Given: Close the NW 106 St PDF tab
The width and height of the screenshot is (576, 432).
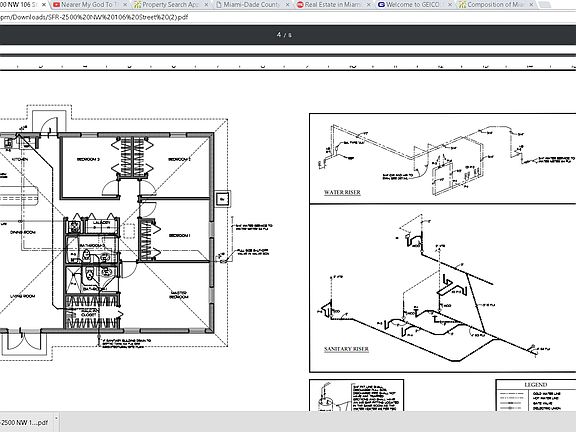Looking at the screenshot, I should [x=44, y=5].
